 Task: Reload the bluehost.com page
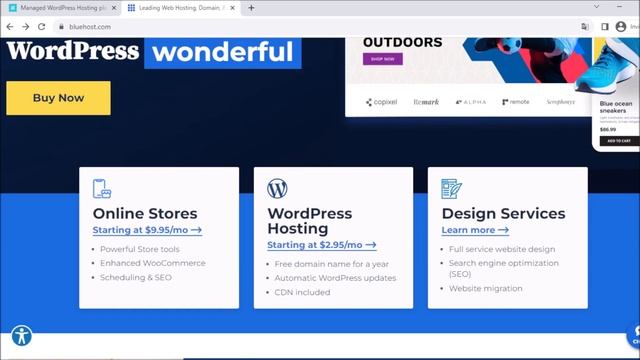(42, 27)
